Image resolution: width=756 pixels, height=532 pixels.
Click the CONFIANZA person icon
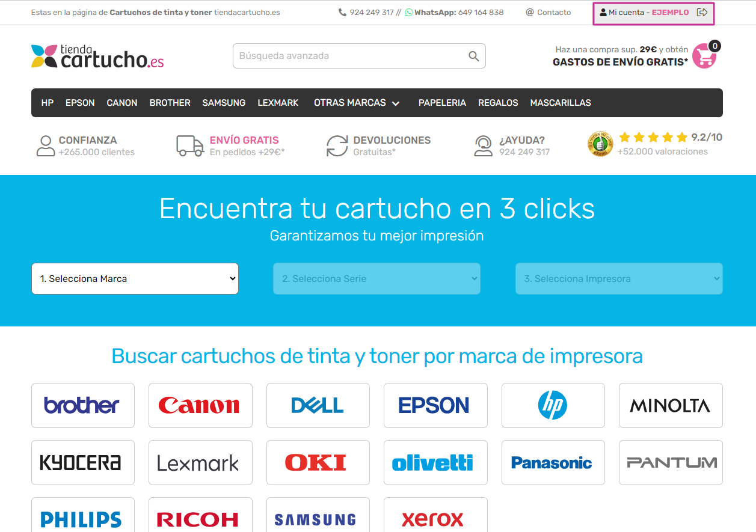click(x=46, y=146)
